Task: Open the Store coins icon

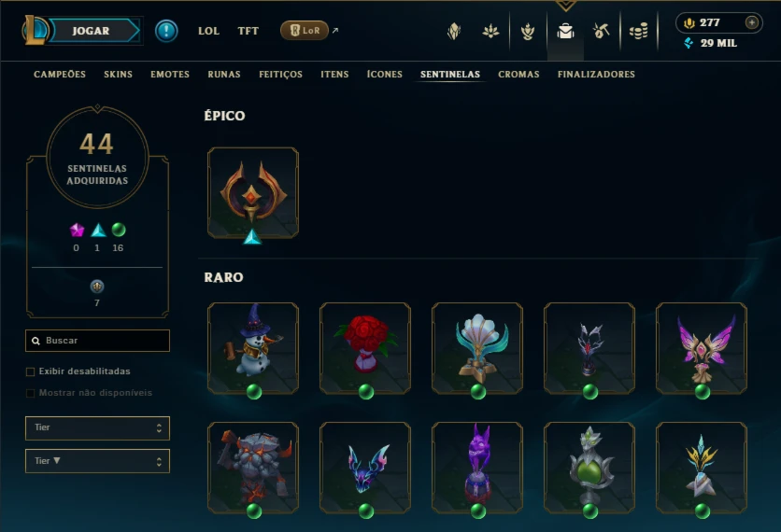Action: click(639, 32)
